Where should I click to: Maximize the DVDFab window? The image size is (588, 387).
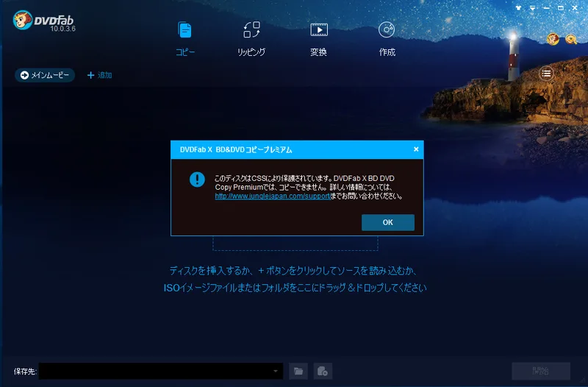point(561,8)
